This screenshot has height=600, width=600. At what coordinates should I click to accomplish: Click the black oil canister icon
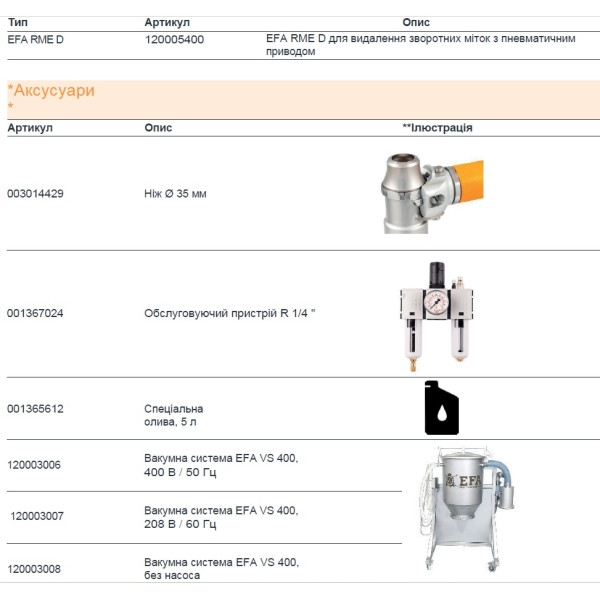(x=442, y=408)
